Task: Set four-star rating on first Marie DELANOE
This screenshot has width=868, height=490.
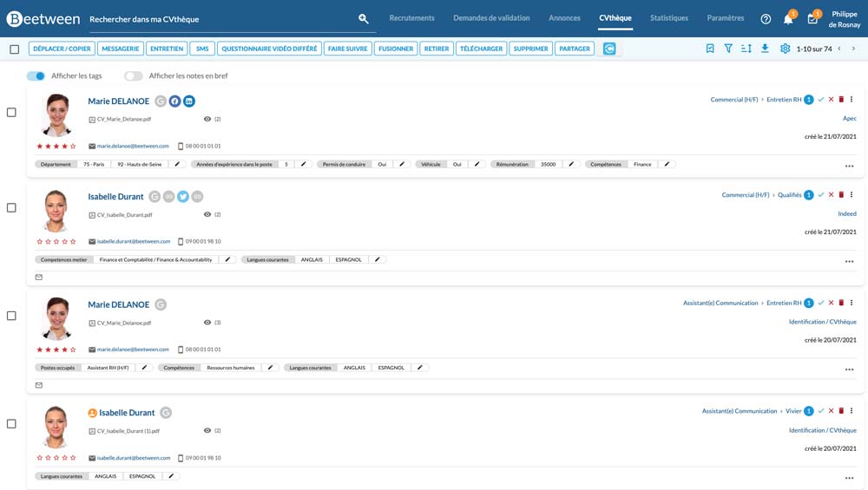Action: [64, 146]
